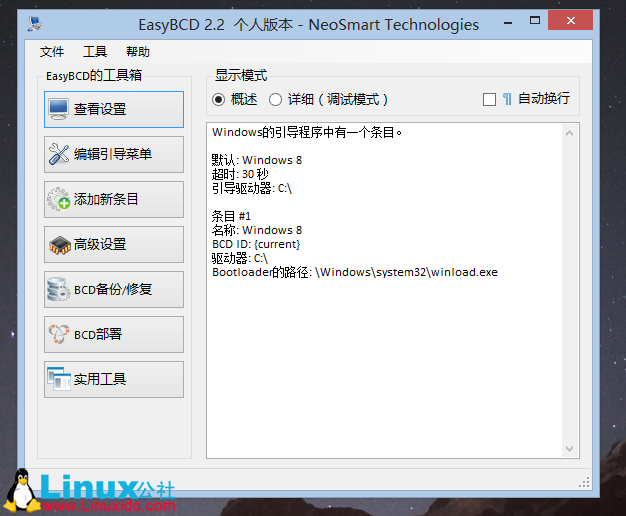Click text line '默认: Windows 8'
The image size is (626, 516).
pyautogui.click(x=257, y=160)
